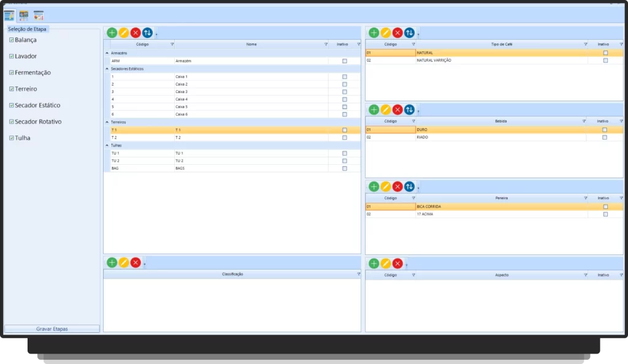This screenshot has height=364, width=628.
Task: Click the blue sort arrows icon in Peneira panel
Action: 409,186
